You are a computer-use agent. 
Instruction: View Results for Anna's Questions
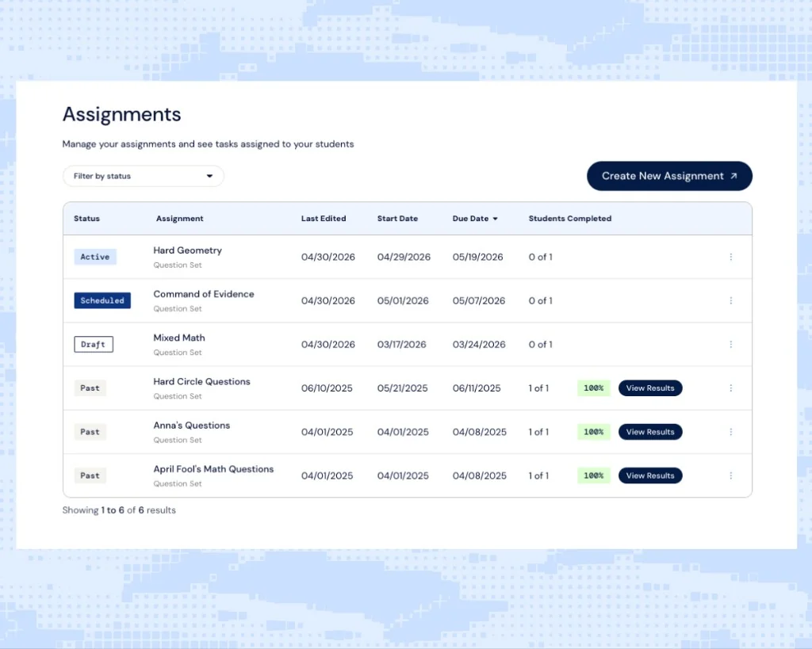(650, 432)
